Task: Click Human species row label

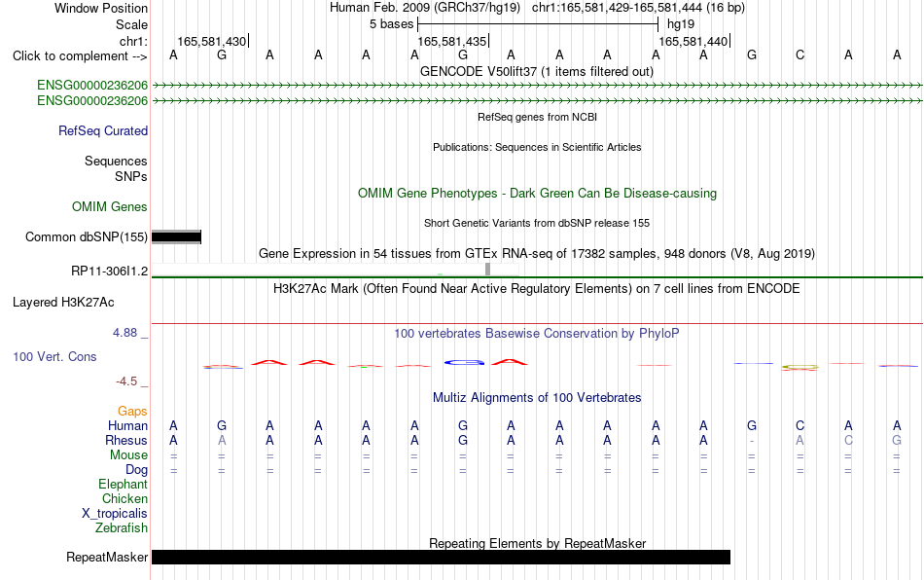Action: 127,425
